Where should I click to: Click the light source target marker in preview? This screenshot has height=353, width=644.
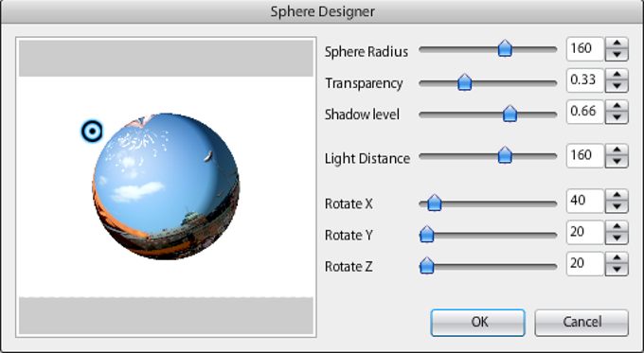(x=92, y=132)
